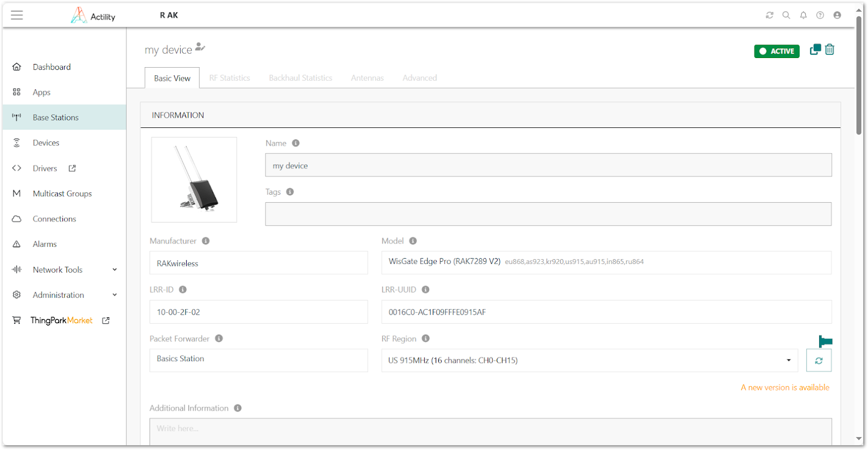Screen dimensions: 868x450
Task: Click the Base Stations antenna icon
Action: point(17,117)
